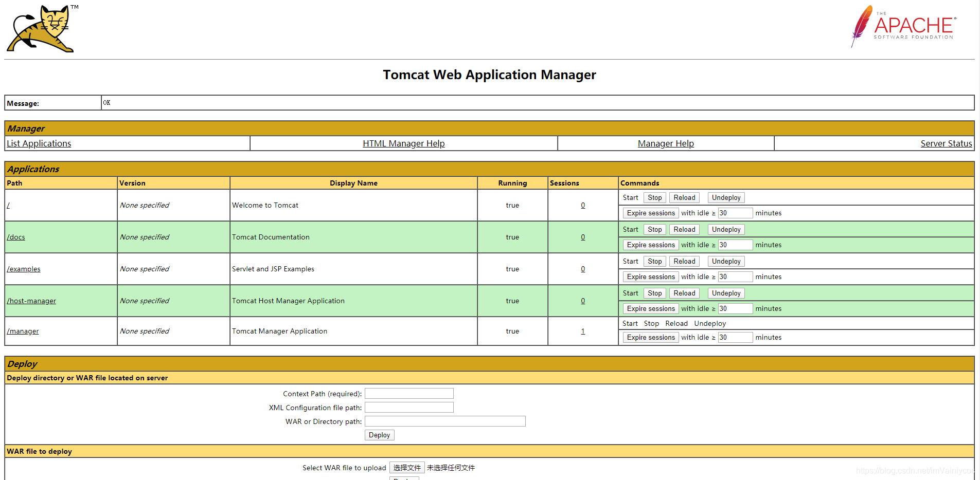Image resolution: width=980 pixels, height=480 pixels.
Task: Click the idle minutes field for /manager row
Action: 735,337
